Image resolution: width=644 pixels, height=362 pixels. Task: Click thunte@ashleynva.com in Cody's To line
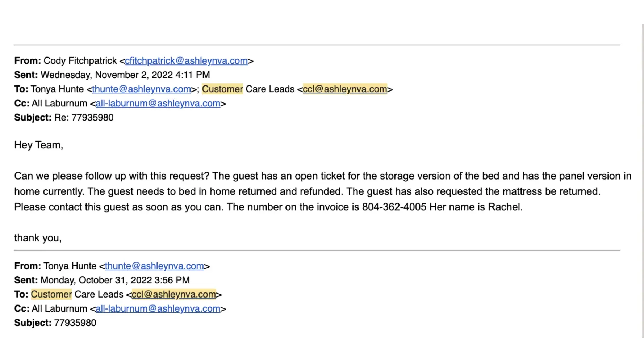click(141, 89)
